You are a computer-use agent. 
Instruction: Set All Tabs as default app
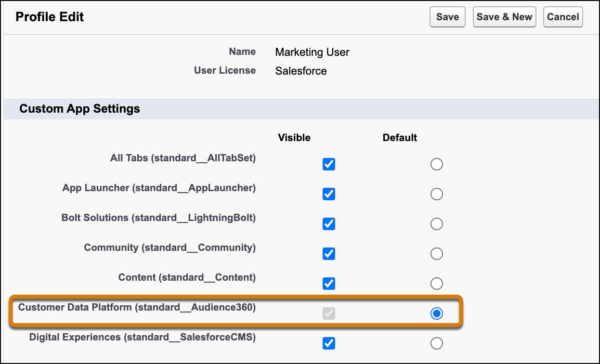click(437, 164)
